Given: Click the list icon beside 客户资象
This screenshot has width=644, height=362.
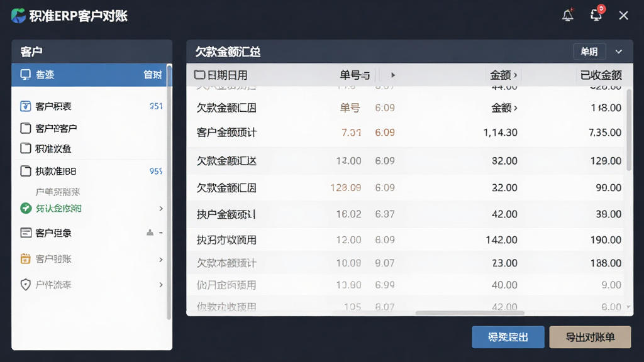Looking at the screenshot, I should click(25, 233).
